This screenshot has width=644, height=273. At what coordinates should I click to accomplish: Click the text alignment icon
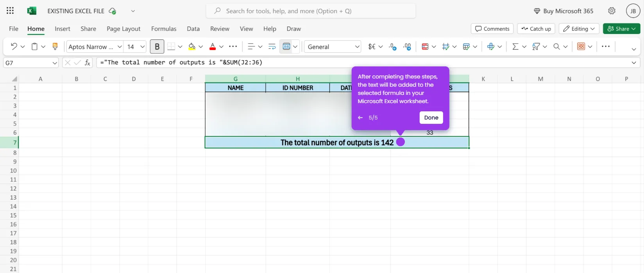coord(251,46)
